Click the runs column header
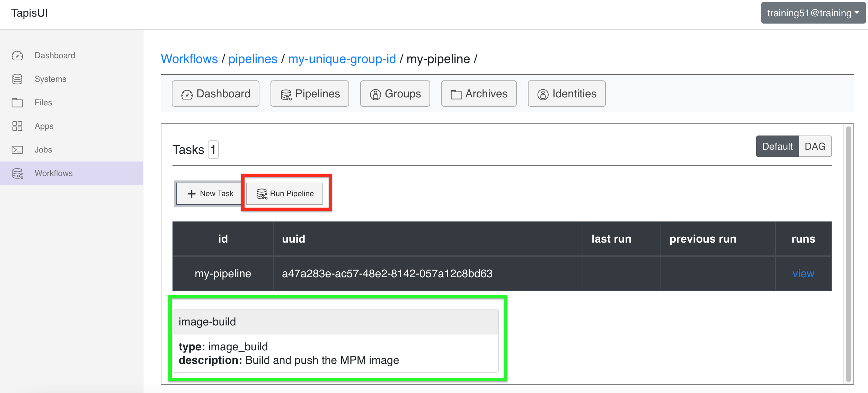Viewport: 868px width, 393px height. [x=803, y=239]
